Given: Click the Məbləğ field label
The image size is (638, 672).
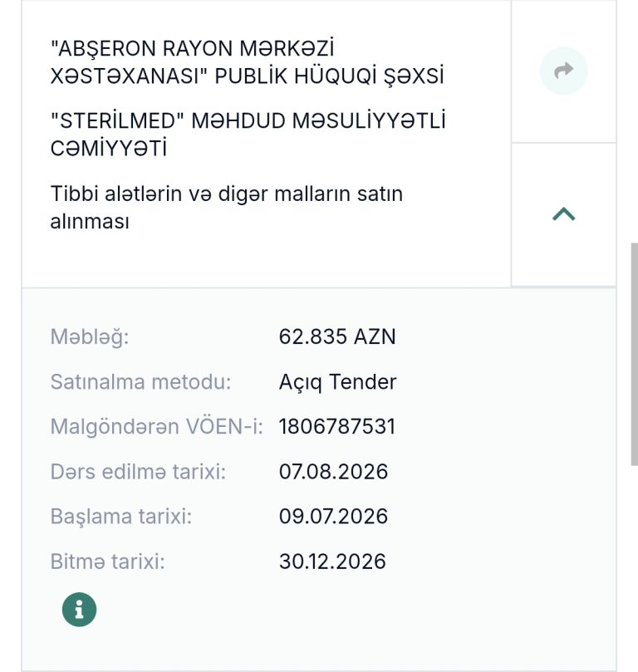Looking at the screenshot, I should pos(90,337).
